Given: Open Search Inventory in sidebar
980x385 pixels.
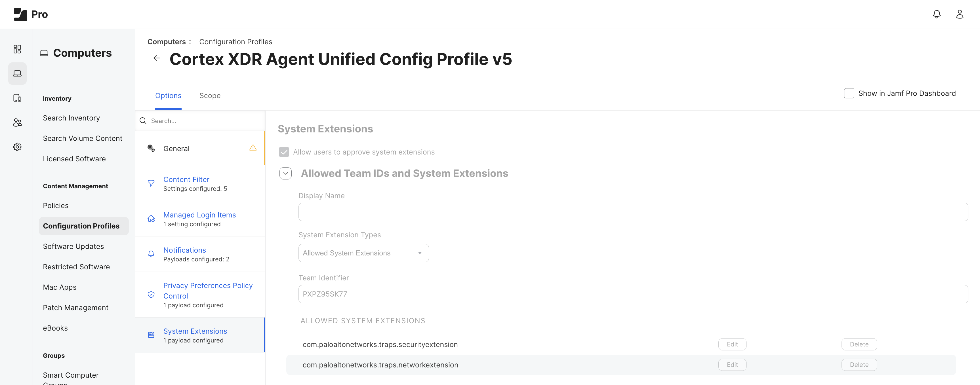Looking at the screenshot, I should tap(71, 118).
